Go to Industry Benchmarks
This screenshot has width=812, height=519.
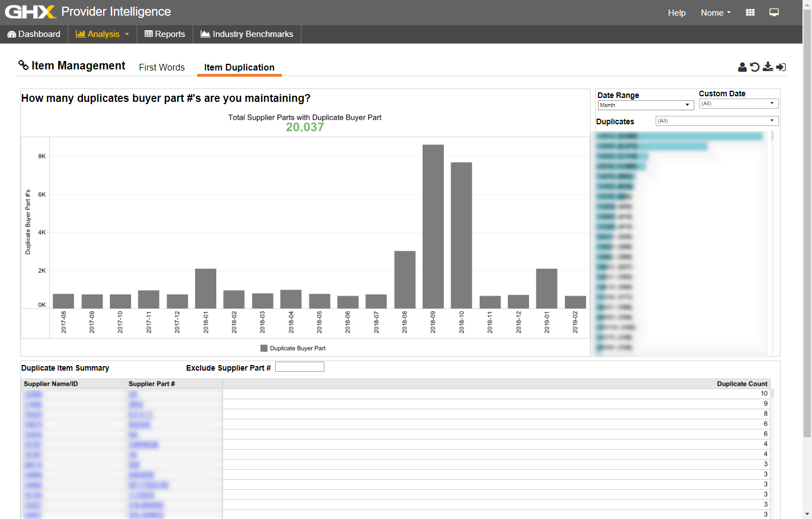coord(247,34)
